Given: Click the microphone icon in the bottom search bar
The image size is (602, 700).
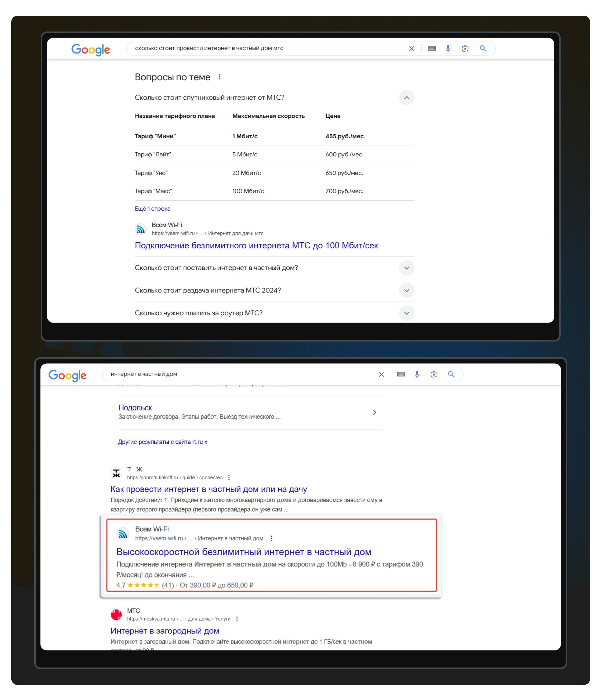Looking at the screenshot, I should tap(417, 374).
